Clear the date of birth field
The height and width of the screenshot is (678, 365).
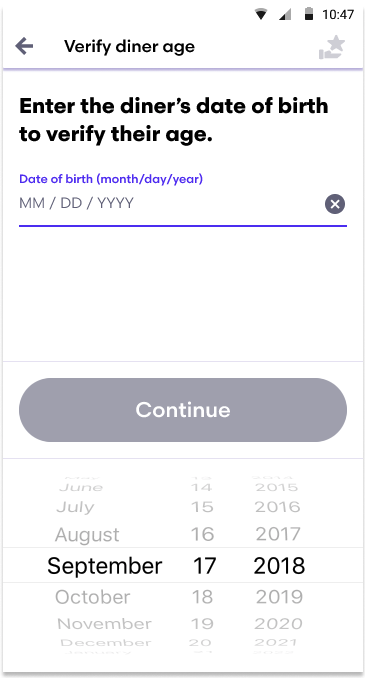(335, 204)
